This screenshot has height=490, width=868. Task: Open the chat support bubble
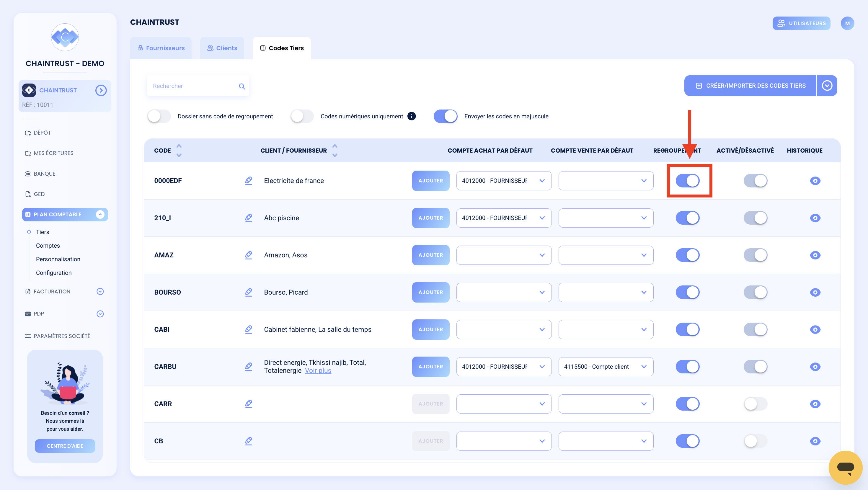click(x=846, y=468)
